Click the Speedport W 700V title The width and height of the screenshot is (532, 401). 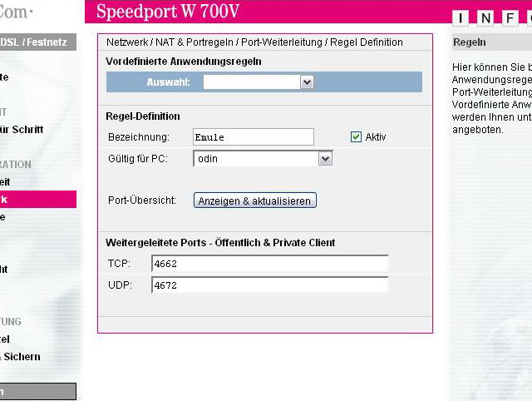click(x=168, y=11)
